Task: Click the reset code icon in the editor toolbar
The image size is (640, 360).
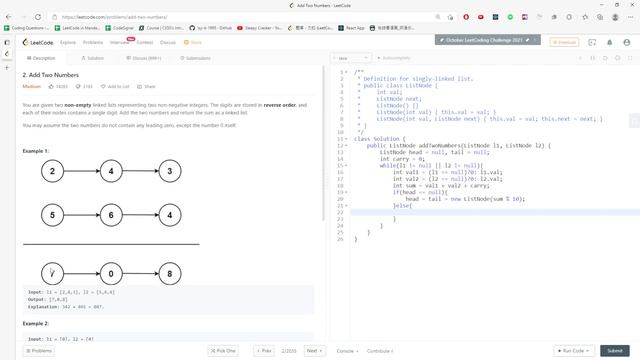Action: (605, 58)
